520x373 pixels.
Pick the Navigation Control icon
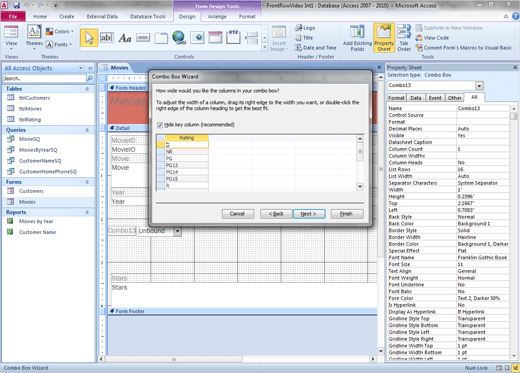pos(215,38)
